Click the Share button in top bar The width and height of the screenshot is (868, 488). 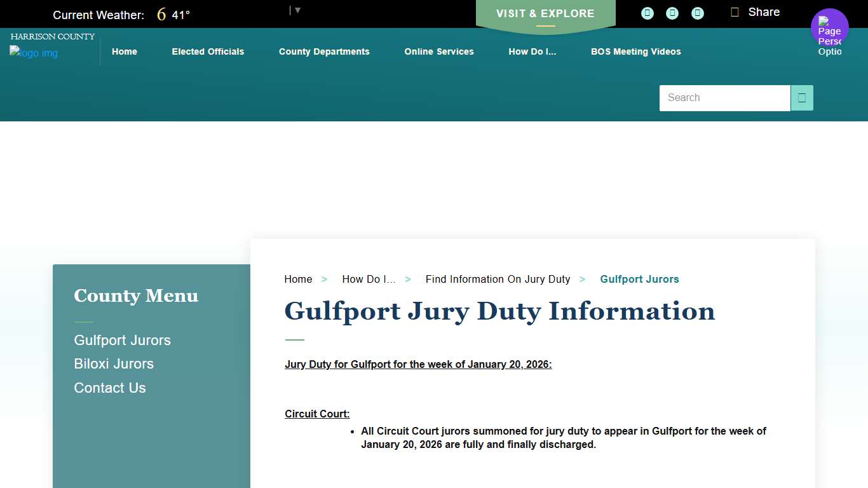pyautogui.click(x=755, y=12)
